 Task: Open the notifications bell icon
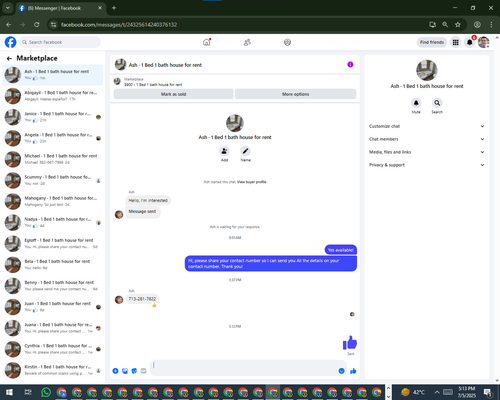(469, 42)
